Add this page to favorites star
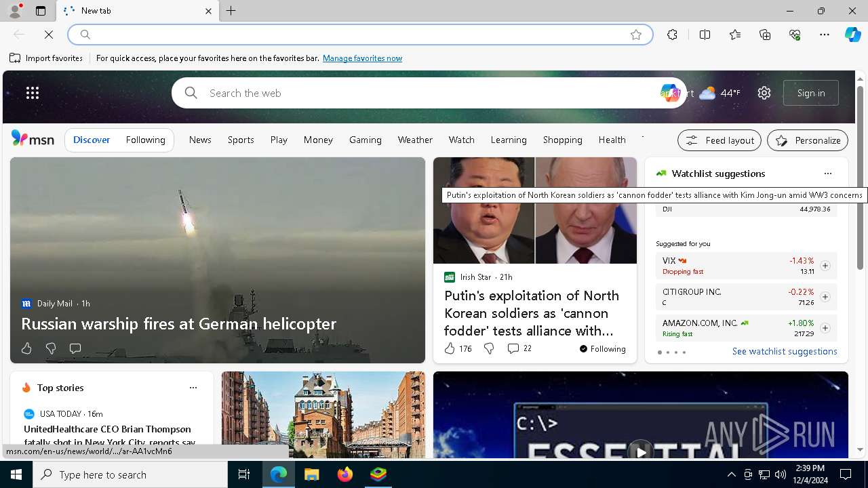 pyautogui.click(x=636, y=35)
